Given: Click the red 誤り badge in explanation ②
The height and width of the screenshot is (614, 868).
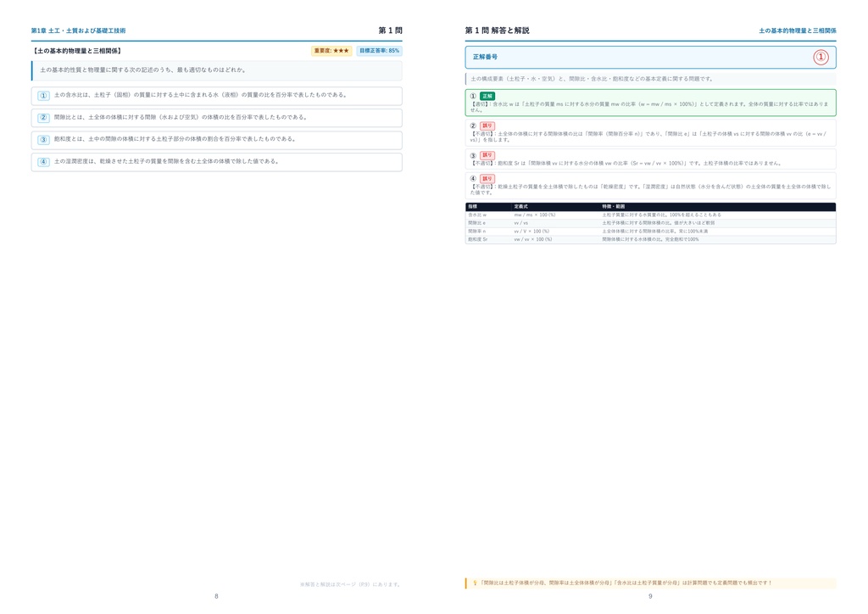Looking at the screenshot, I should click(x=487, y=126).
